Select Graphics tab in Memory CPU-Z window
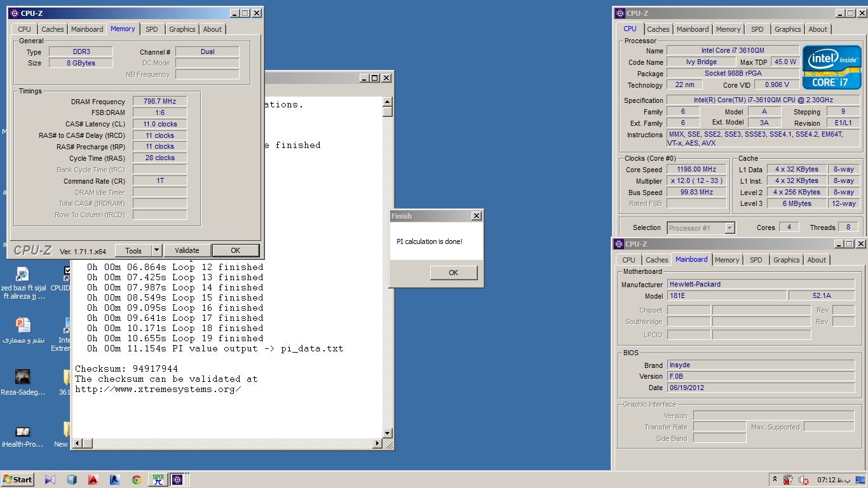868x488 pixels. coord(182,29)
